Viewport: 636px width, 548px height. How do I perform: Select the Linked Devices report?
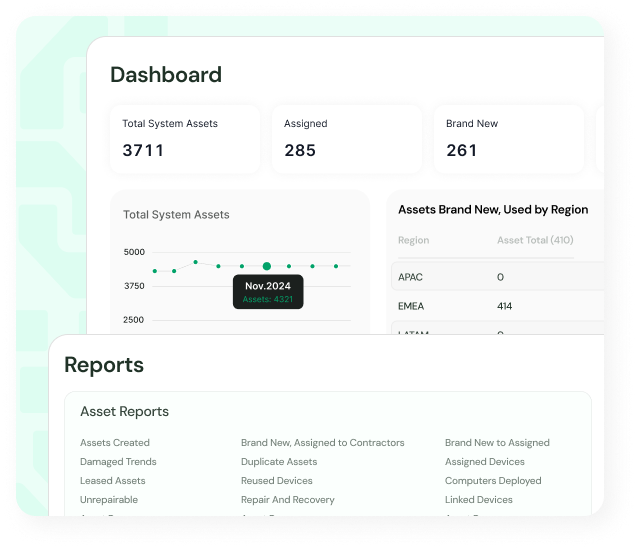click(479, 500)
